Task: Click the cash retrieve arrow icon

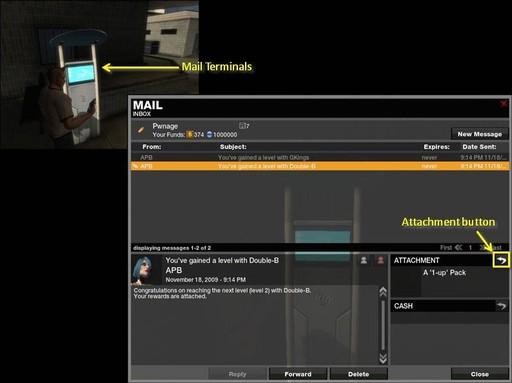Action: 501,306
